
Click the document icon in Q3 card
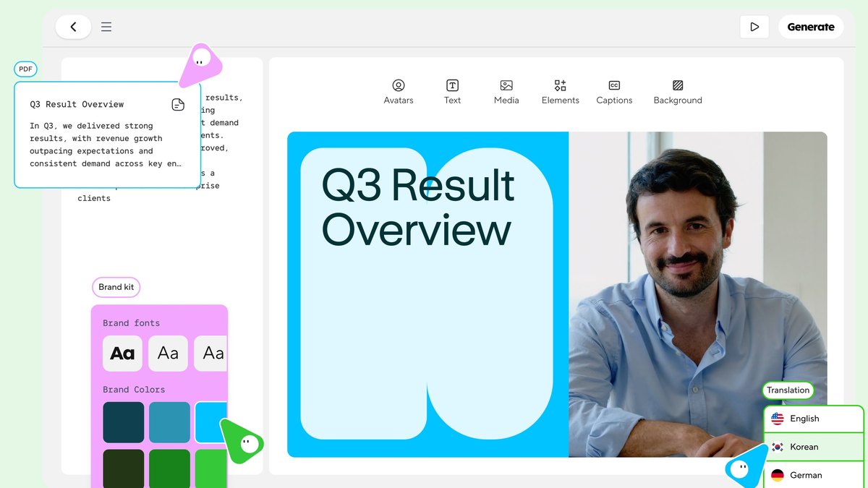tap(178, 105)
